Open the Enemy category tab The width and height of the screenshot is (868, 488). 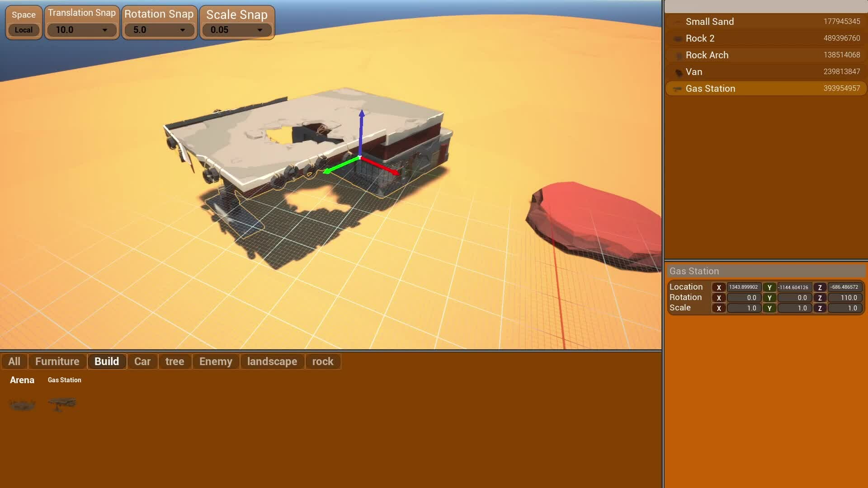[x=216, y=361]
